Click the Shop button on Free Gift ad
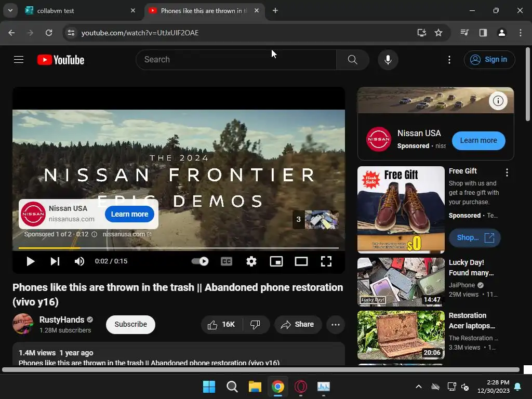Image resolution: width=532 pixels, height=399 pixels. coord(475,237)
